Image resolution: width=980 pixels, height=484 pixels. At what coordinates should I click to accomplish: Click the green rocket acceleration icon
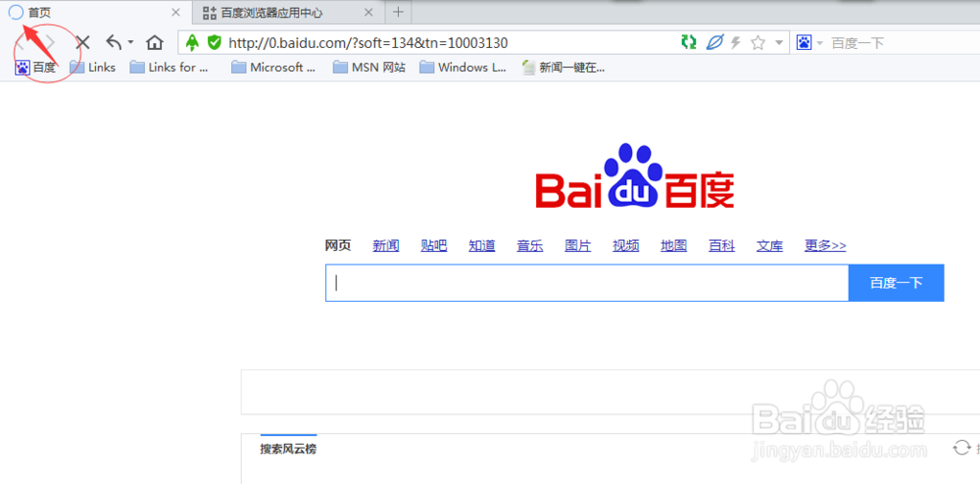192,42
